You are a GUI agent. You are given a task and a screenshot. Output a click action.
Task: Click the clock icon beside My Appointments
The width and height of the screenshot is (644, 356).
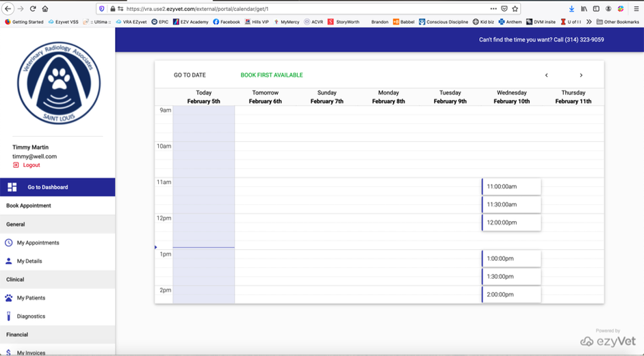[x=9, y=242]
